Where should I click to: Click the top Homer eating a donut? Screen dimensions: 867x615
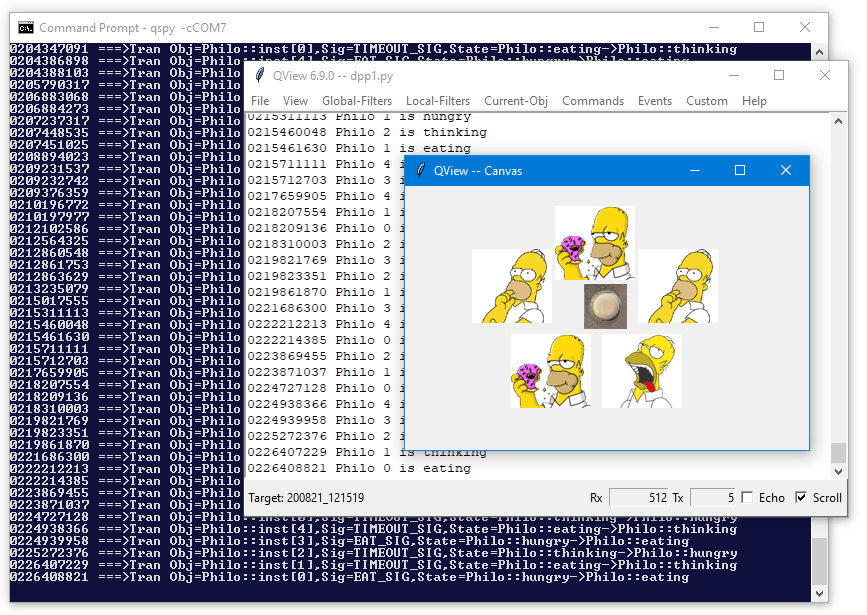[595, 242]
